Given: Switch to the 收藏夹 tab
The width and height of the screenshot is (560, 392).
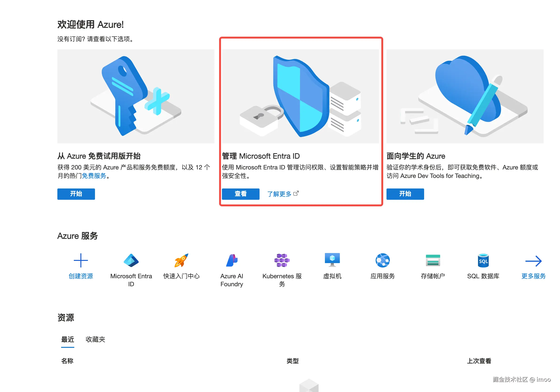Looking at the screenshot, I should click(95, 339).
